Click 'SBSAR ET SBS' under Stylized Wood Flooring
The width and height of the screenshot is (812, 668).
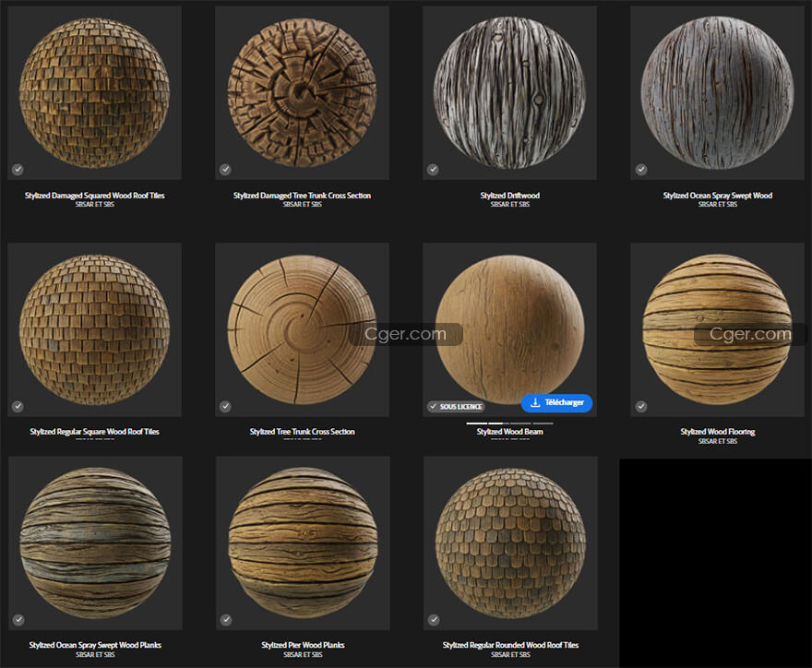pyautogui.click(x=717, y=441)
